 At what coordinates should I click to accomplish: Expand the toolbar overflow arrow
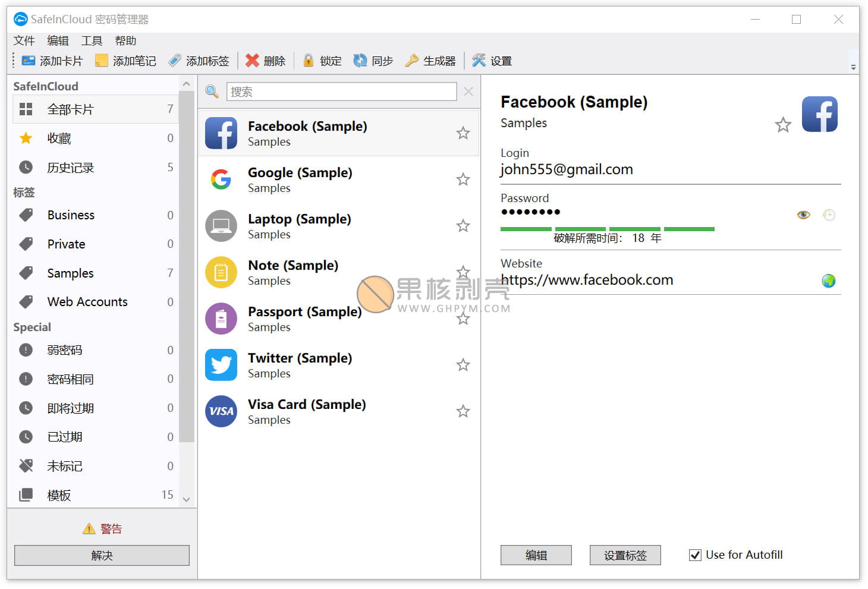854,67
